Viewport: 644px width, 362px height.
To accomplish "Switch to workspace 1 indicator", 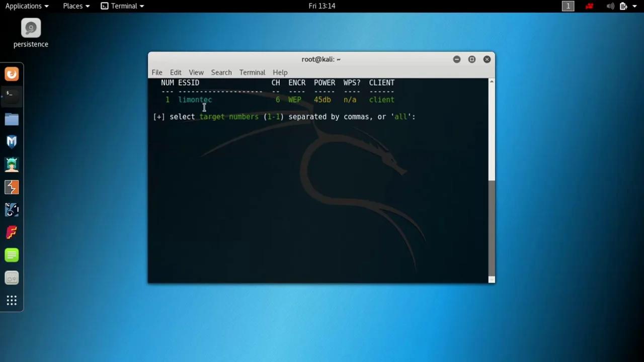I will pyautogui.click(x=568, y=6).
